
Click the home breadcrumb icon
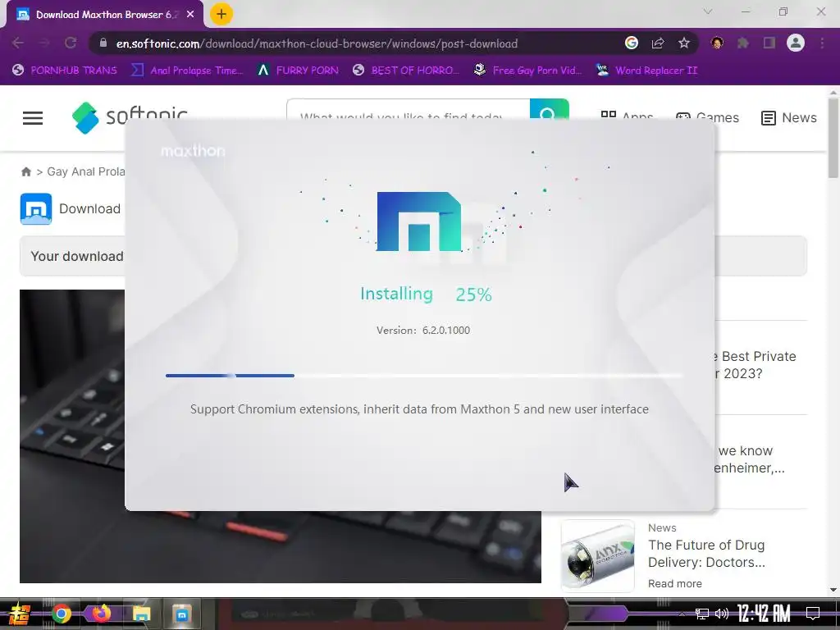(x=25, y=171)
